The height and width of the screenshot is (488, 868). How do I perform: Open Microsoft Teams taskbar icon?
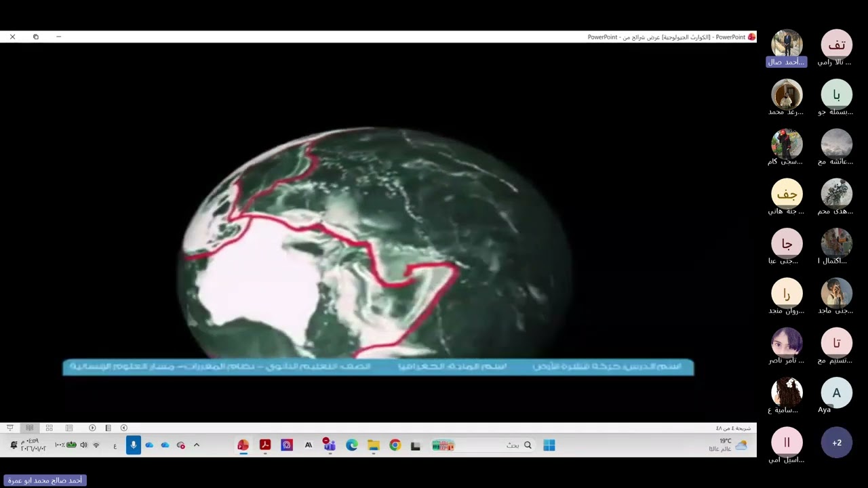(x=330, y=445)
